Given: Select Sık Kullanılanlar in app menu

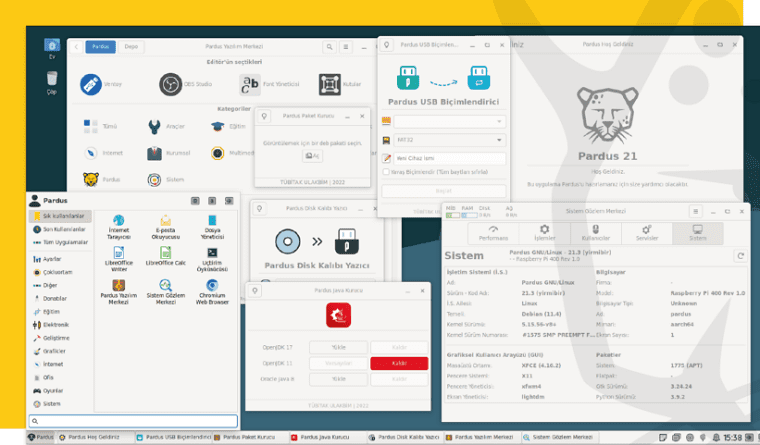Looking at the screenshot, I should (x=61, y=216).
